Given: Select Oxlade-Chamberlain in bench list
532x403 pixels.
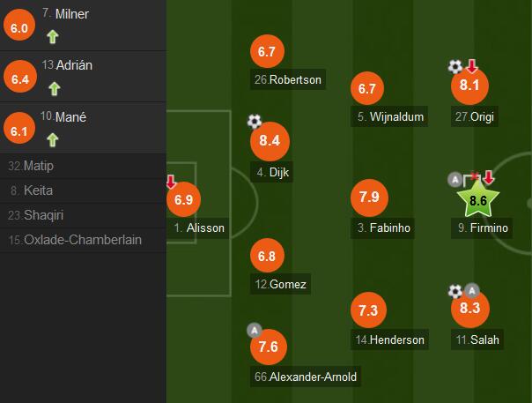Looking at the screenshot, I should tap(83, 240).
